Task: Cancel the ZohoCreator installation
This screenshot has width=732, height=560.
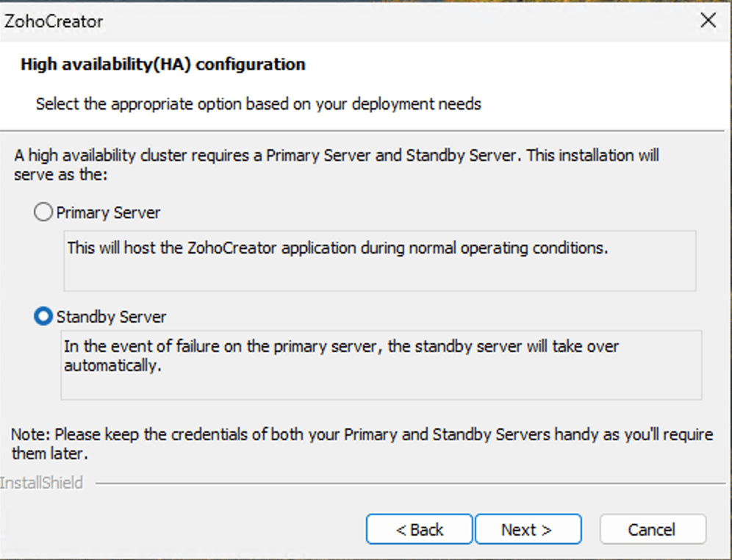Action: (652, 528)
